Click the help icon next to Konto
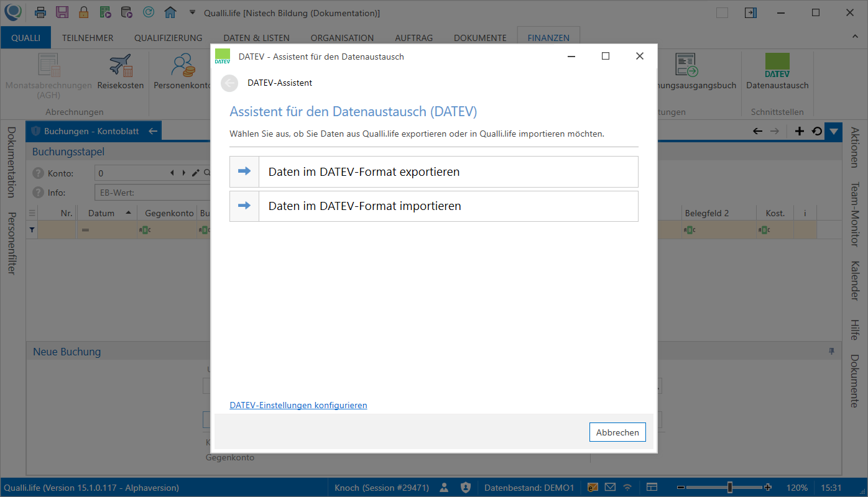Image resolution: width=868 pixels, height=497 pixels. [x=39, y=173]
